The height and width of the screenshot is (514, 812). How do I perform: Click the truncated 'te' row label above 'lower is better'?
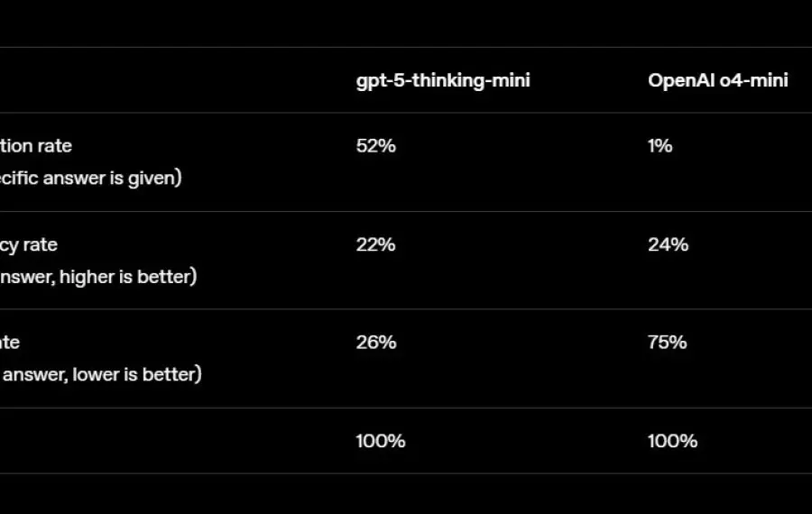pyautogui.click(x=10, y=342)
